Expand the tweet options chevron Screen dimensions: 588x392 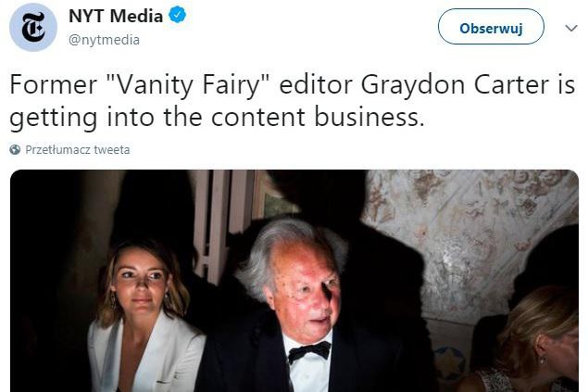[x=570, y=28]
